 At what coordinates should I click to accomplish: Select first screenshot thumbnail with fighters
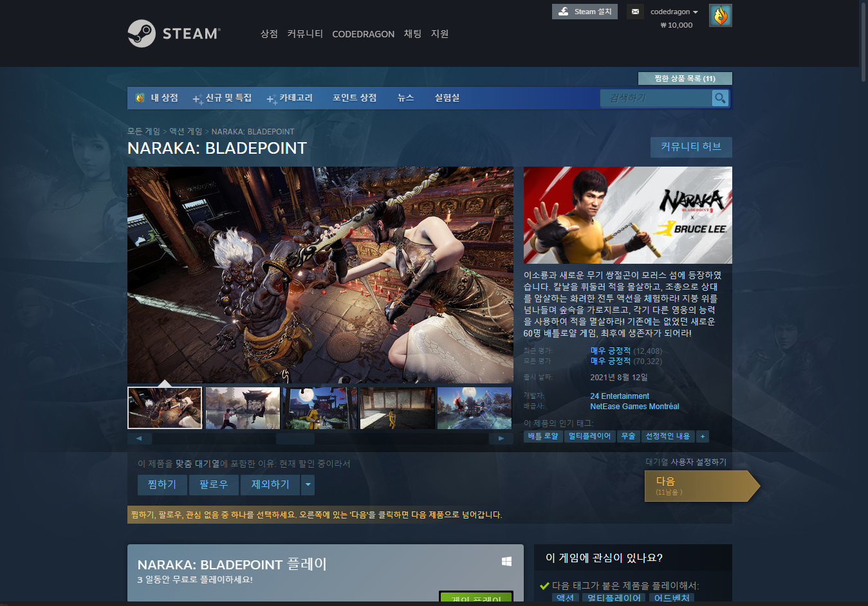tap(165, 408)
